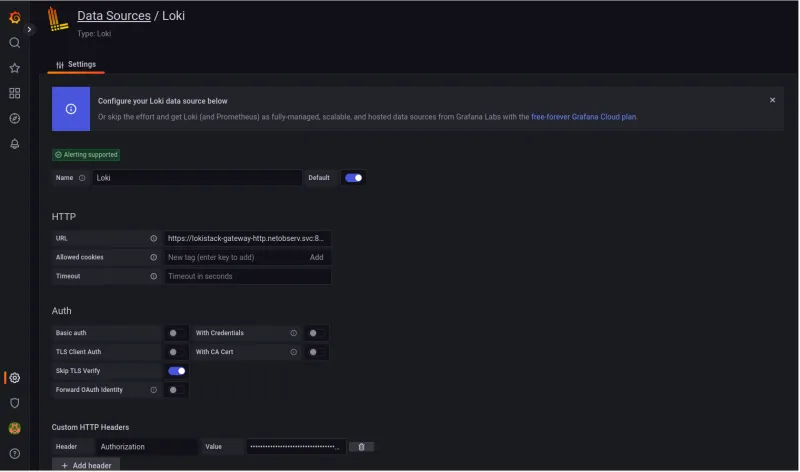Edit the Authorization header name field
Image resolution: width=800 pixels, height=472 pixels.
146,447
